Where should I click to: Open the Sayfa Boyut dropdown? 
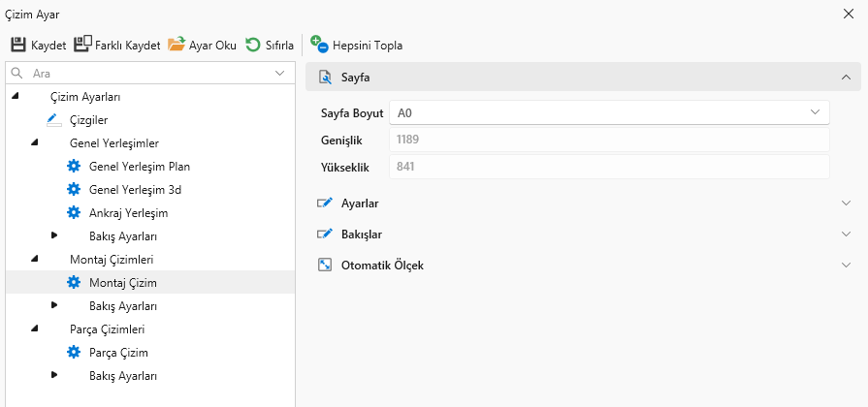[609, 112]
